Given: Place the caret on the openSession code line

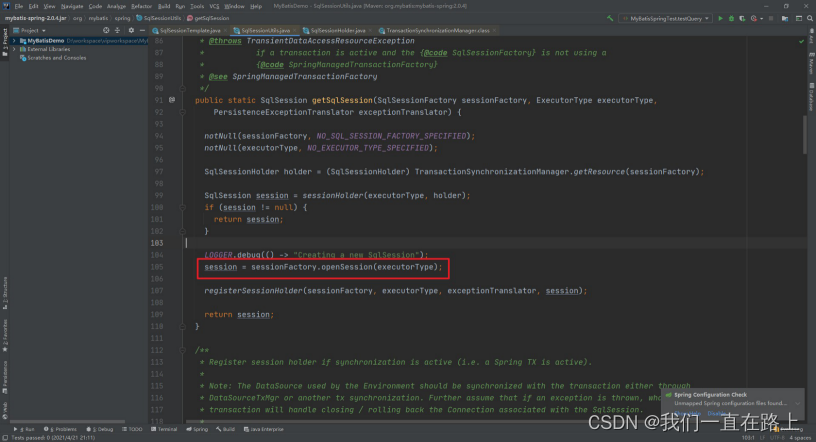Looking at the screenshot, I should (323, 267).
